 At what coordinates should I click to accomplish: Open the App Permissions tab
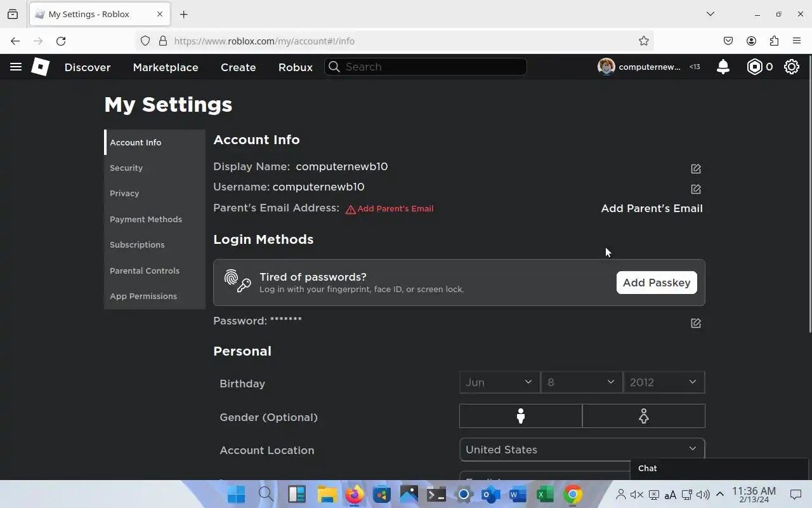(x=155, y=296)
